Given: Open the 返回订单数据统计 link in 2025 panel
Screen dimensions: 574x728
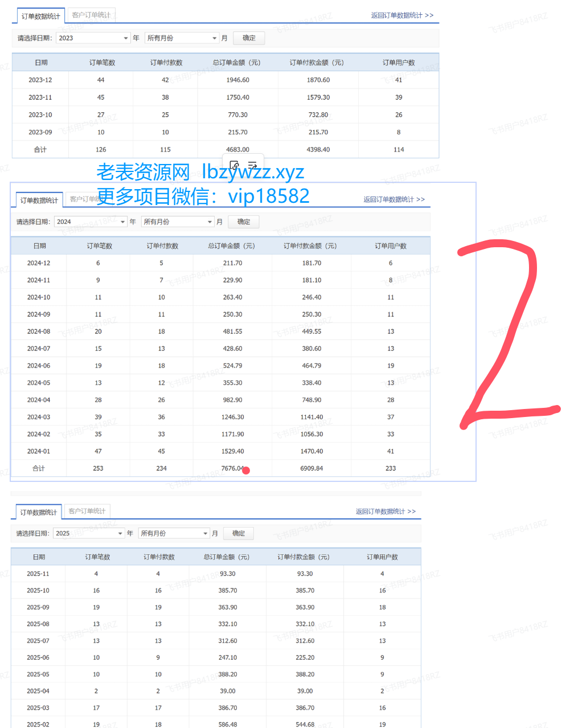Looking at the screenshot, I should [386, 512].
